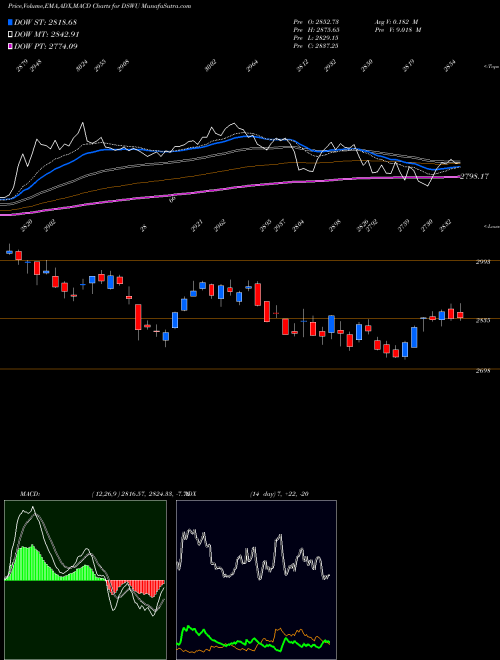Select the 'DOW MT: 2842.91' legend text
Screen dimensions: 500x660
click(47, 35)
